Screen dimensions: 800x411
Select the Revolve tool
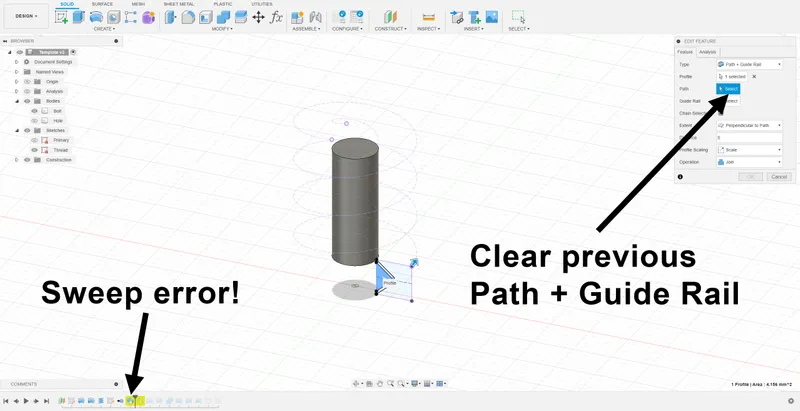[96, 17]
